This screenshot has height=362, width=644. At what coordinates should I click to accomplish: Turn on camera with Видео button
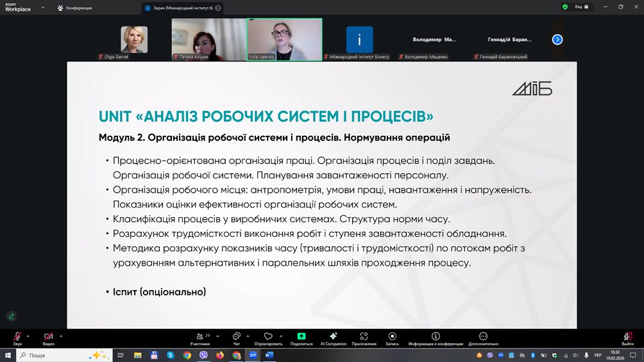(x=48, y=337)
